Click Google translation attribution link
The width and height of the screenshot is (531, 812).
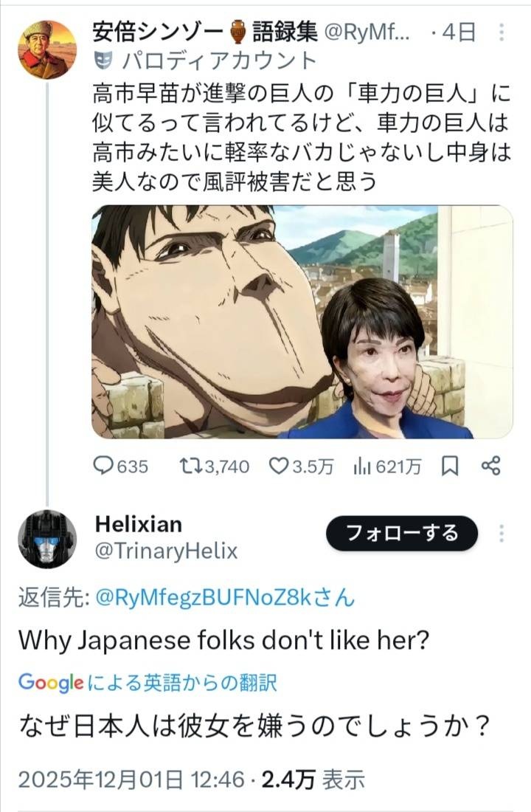point(147,682)
